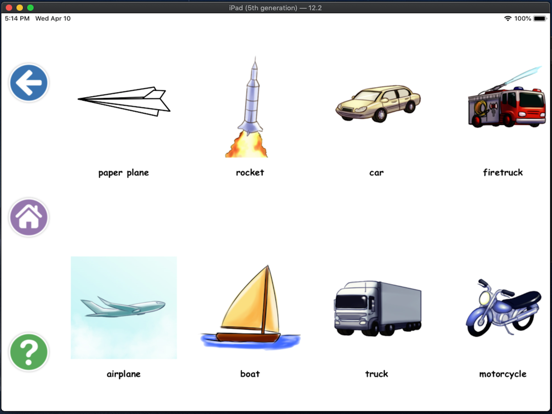The image size is (552, 414).
Task: Click the 'rocket' label
Action: pyautogui.click(x=250, y=172)
